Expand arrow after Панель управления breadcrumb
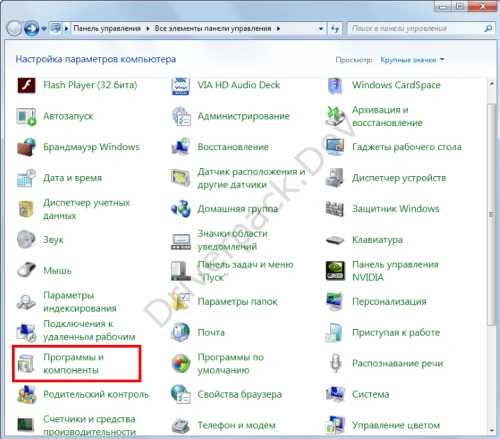500x439 pixels. click(148, 29)
